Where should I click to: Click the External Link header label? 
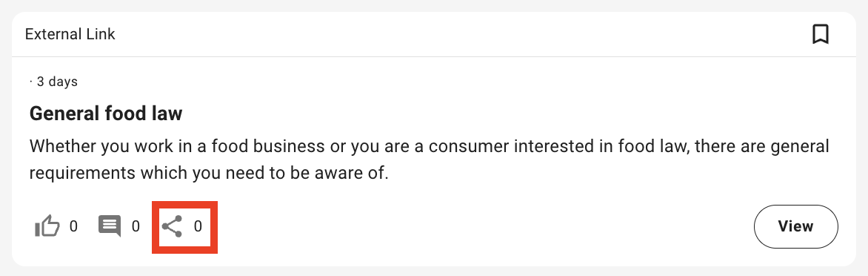70,34
